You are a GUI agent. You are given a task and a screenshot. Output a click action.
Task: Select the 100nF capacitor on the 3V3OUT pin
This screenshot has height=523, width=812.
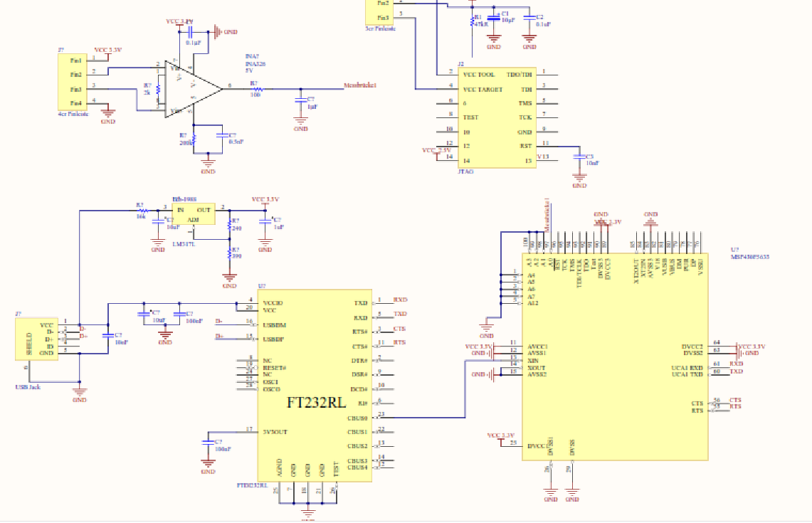click(x=209, y=443)
